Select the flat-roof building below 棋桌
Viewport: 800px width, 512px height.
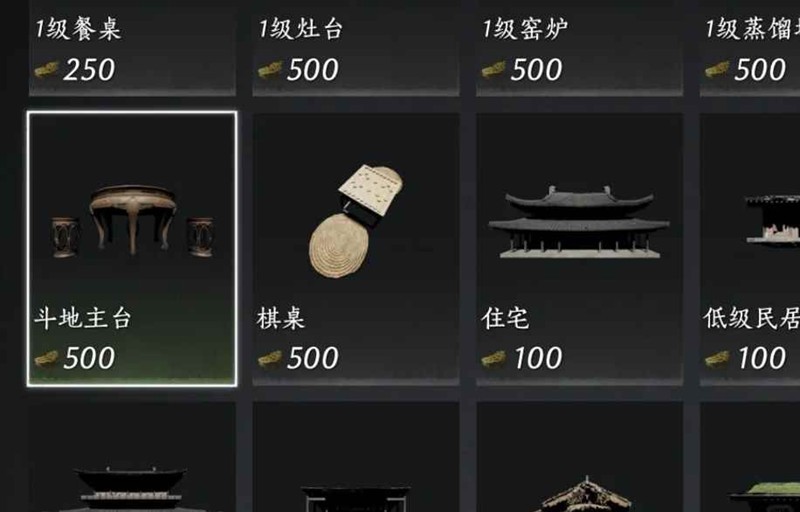tap(356, 499)
